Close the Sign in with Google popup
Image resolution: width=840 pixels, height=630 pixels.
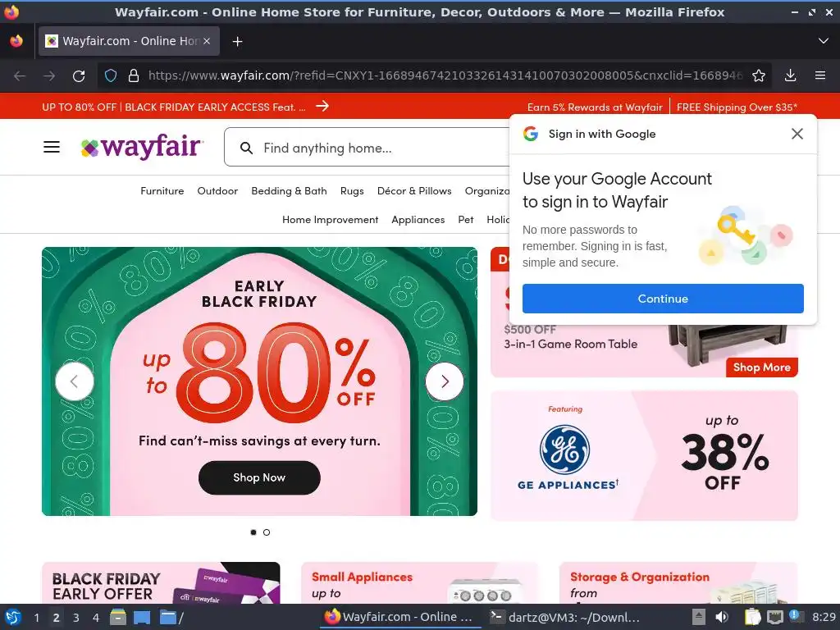[x=797, y=134]
